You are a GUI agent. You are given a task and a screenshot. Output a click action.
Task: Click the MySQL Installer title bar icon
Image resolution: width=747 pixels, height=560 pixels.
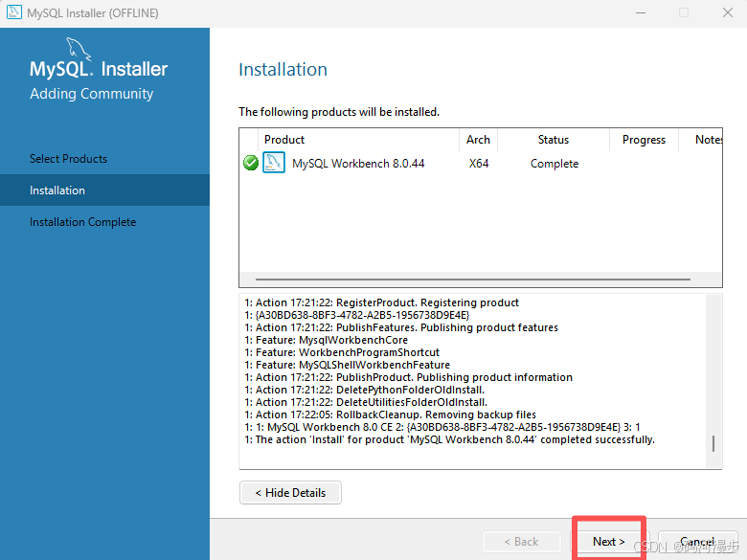tap(13, 11)
